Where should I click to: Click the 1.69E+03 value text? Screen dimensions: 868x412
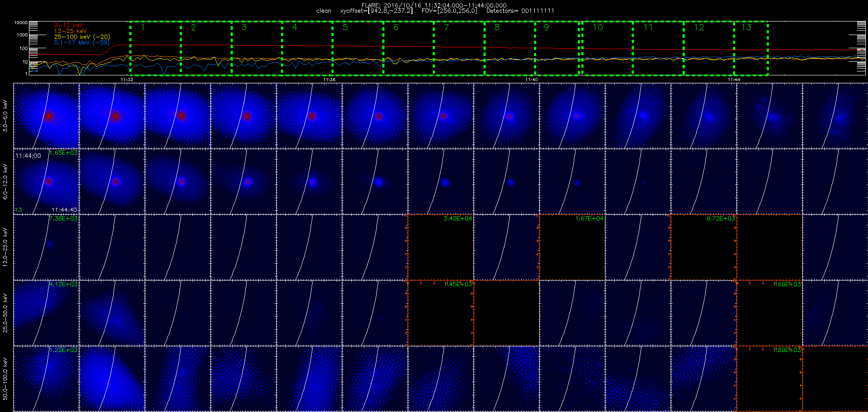[x=787, y=284]
